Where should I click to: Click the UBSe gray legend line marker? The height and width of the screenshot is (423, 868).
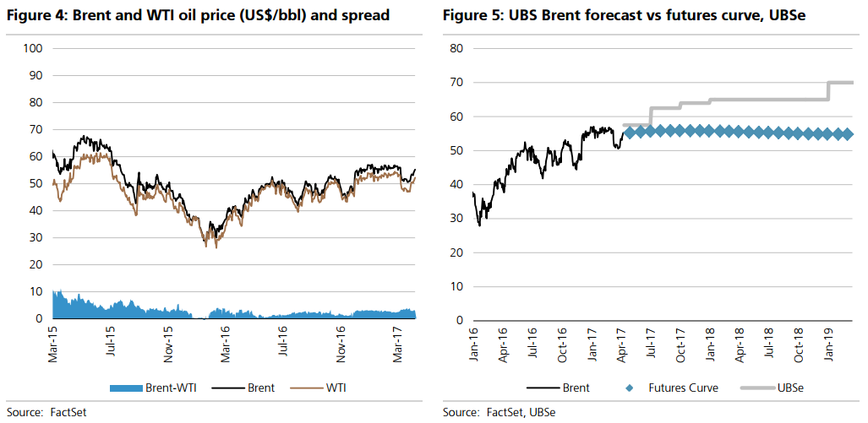(x=756, y=388)
